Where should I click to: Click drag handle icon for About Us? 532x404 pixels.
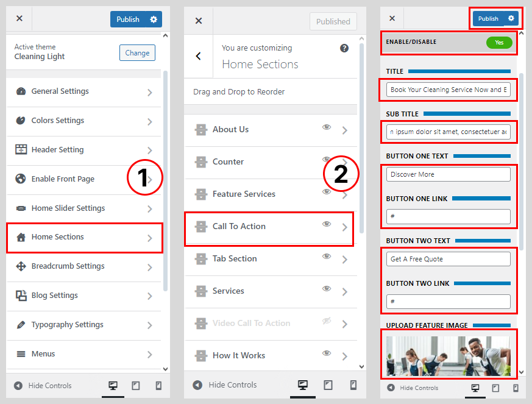201,130
